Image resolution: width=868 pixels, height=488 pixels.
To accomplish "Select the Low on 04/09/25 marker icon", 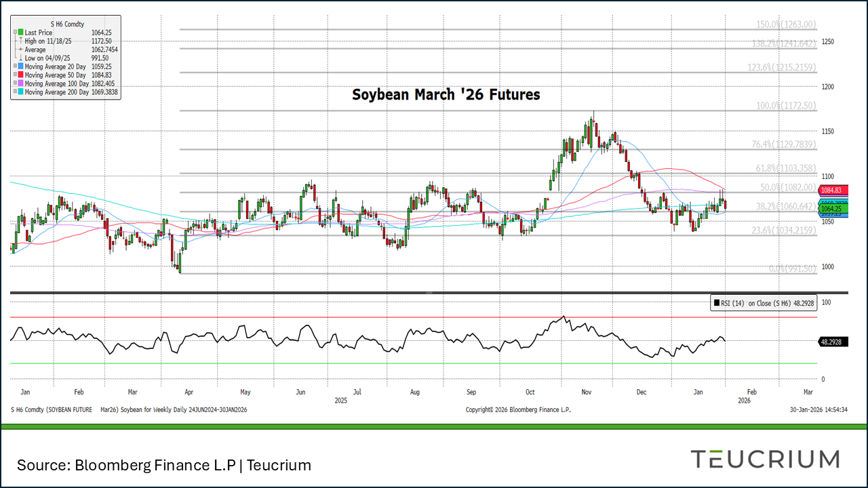I will pos(20,58).
